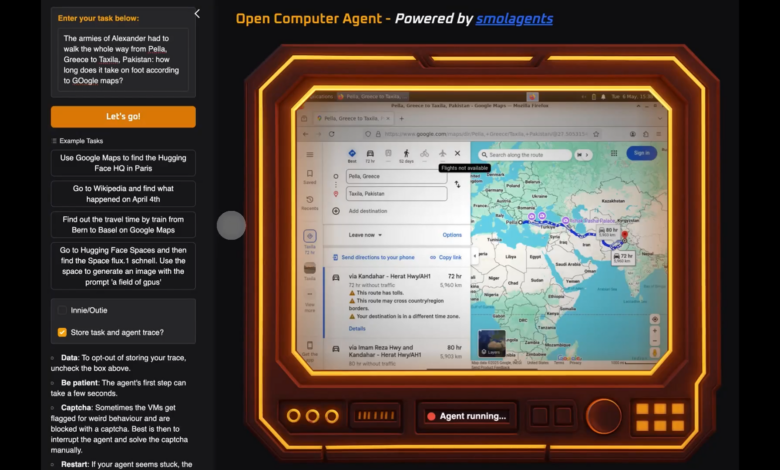Open the Firefox application menu
The image size is (780, 470).
pyautogui.click(x=659, y=134)
